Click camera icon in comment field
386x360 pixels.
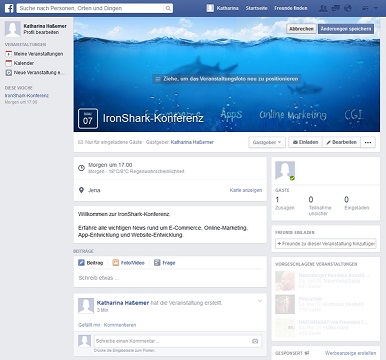[x=255, y=341]
